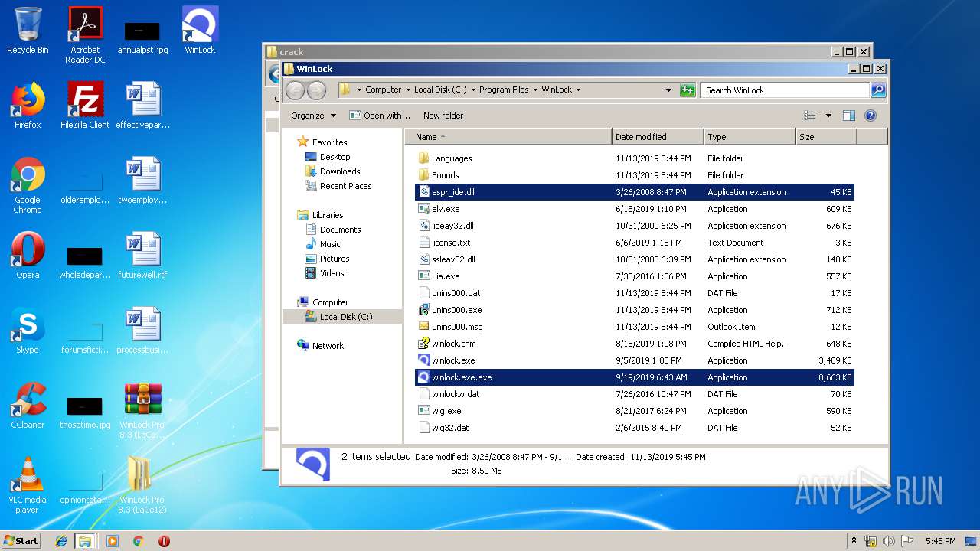Click the search magnifier icon
The image size is (980, 551).
pos(878,90)
